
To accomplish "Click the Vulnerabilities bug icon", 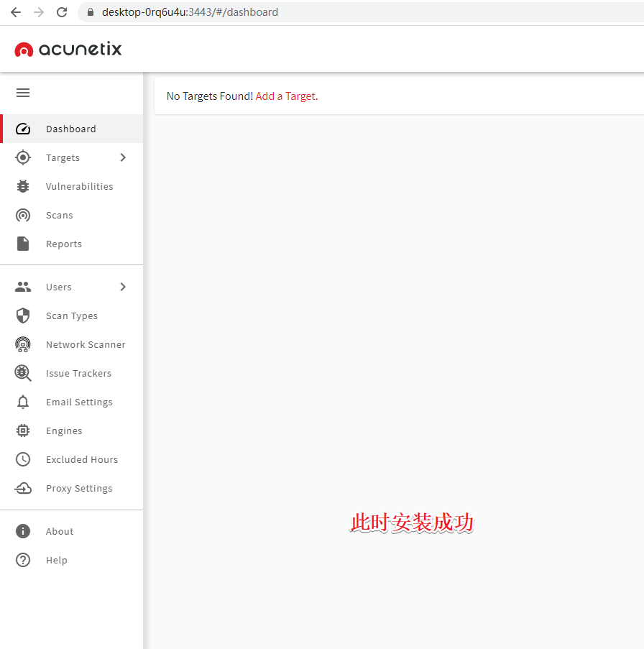I will (x=23, y=186).
